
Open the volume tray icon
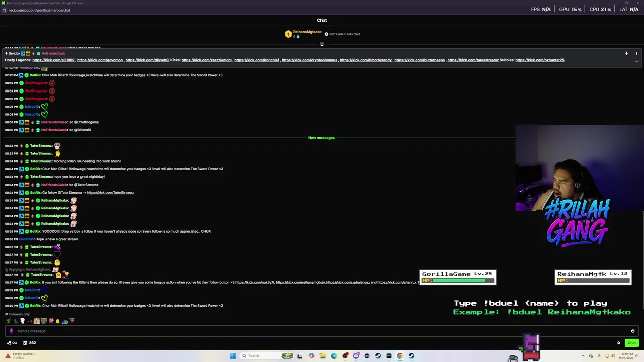tap(613, 356)
